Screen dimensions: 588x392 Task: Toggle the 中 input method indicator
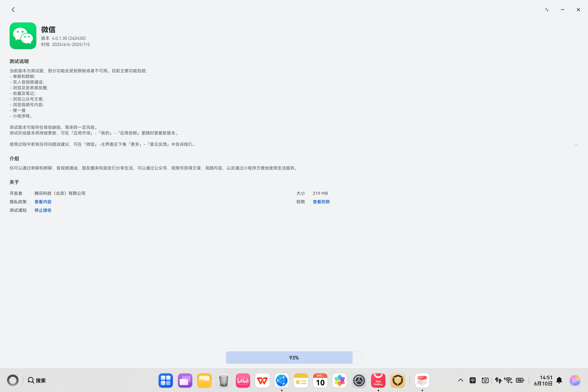472,380
